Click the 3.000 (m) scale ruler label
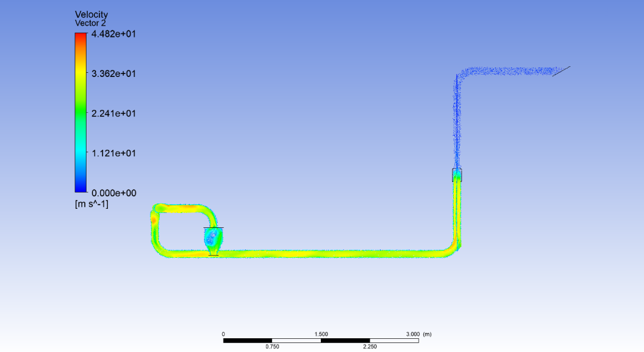This screenshot has width=644, height=352. click(x=419, y=334)
